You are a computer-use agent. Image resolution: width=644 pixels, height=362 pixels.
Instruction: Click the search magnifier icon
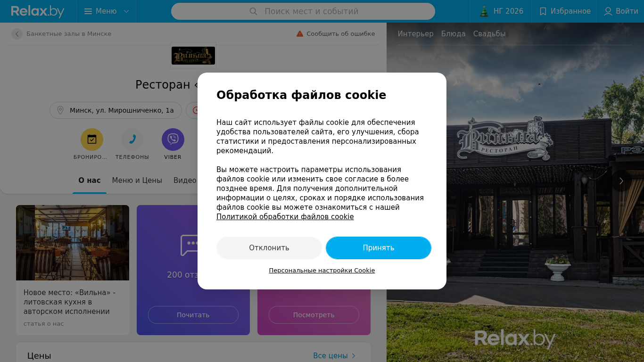[253, 11]
